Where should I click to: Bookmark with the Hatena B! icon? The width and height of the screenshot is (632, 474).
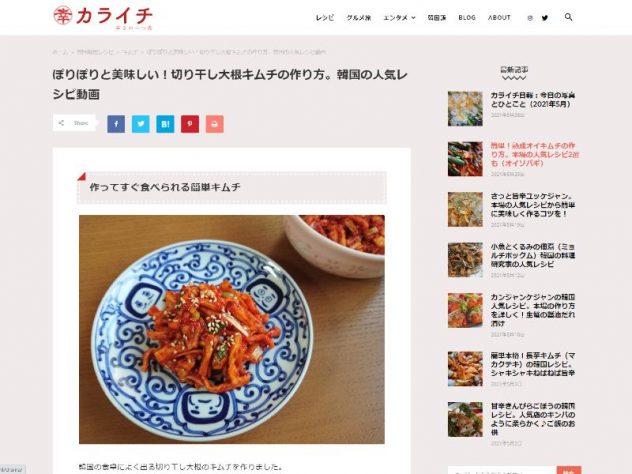(165, 124)
